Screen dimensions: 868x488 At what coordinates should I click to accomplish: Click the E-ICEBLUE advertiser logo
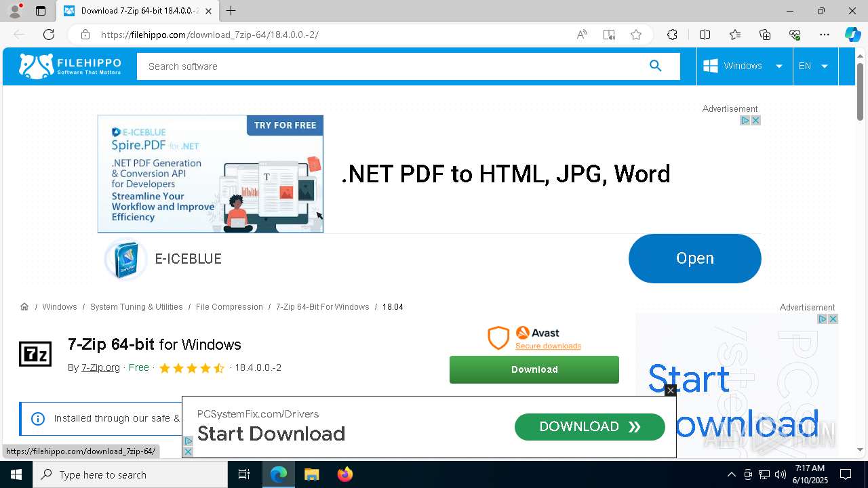point(125,259)
